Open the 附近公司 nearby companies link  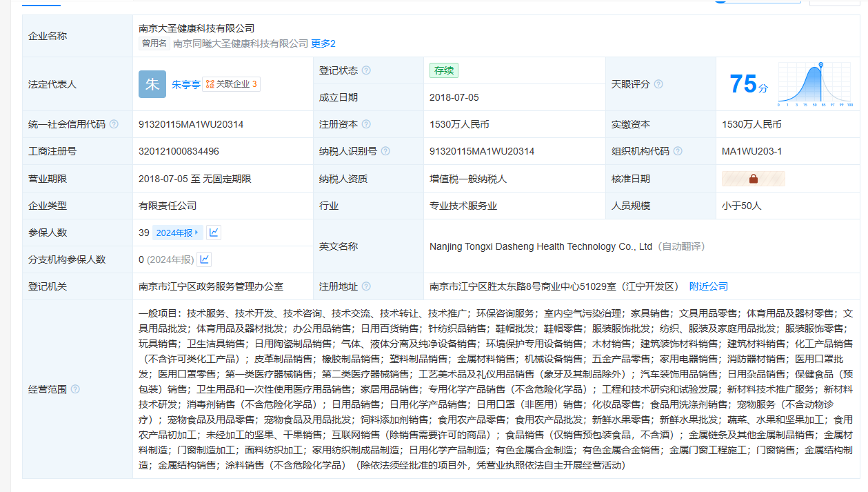click(x=708, y=286)
